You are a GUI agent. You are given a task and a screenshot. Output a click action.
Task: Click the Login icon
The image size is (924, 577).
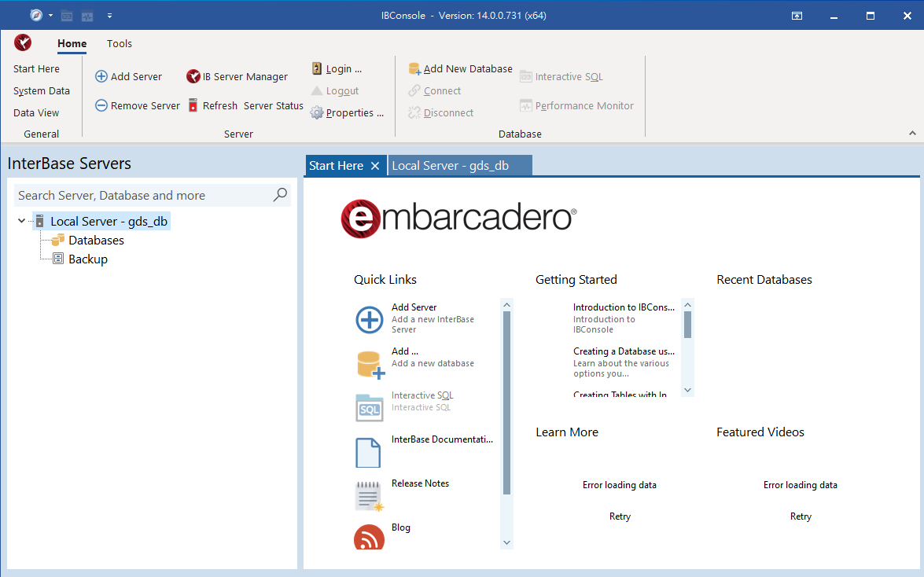[x=316, y=68]
